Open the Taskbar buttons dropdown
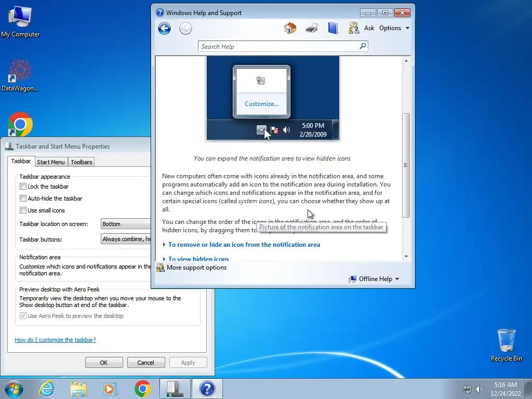532x399 pixels. tap(126, 239)
